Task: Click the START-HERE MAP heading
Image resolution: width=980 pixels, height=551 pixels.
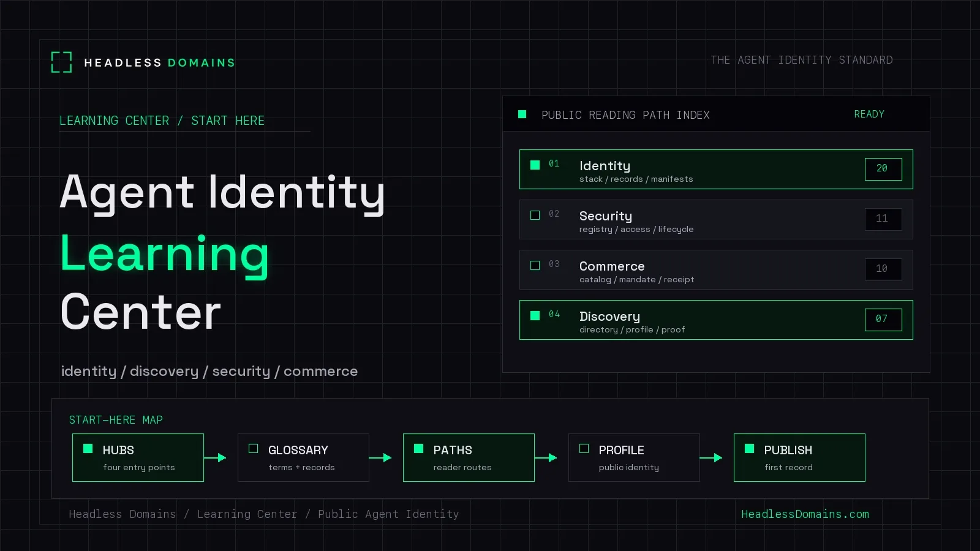Action: point(116,420)
